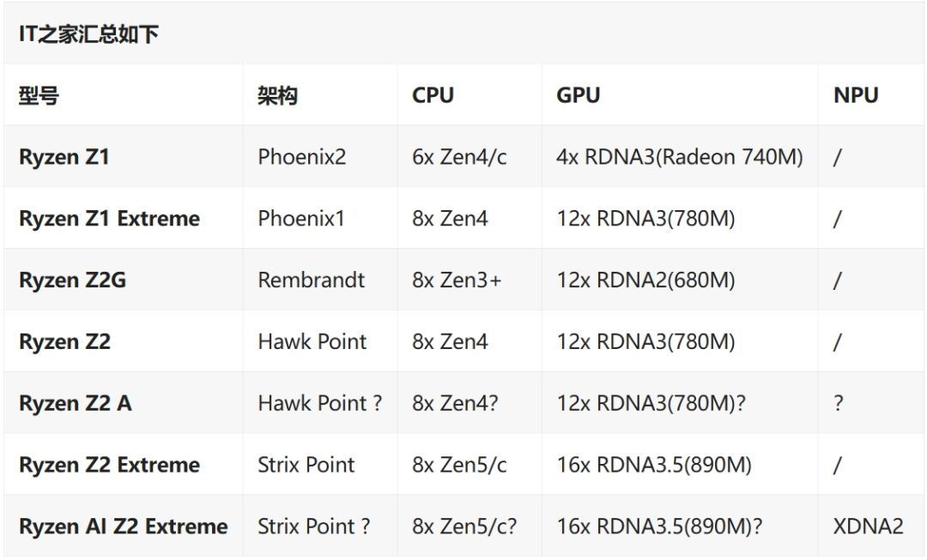Click the 型号 column header
The width and height of the screenshot is (927, 560).
[x=39, y=95]
